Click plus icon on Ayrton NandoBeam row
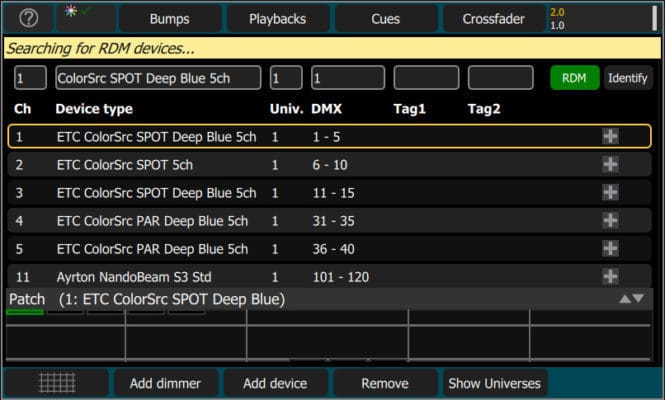Screen dimensions: 665x400 click(x=610, y=276)
